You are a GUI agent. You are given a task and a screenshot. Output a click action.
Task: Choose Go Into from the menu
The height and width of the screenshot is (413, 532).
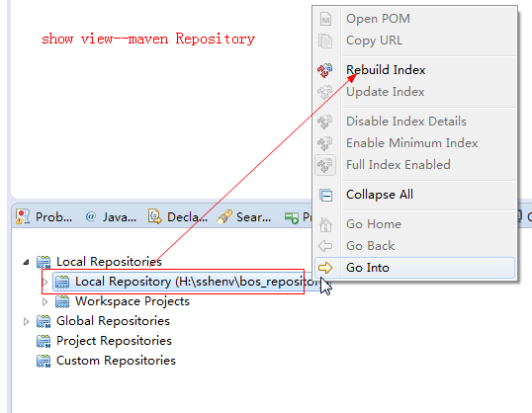pos(414,268)
